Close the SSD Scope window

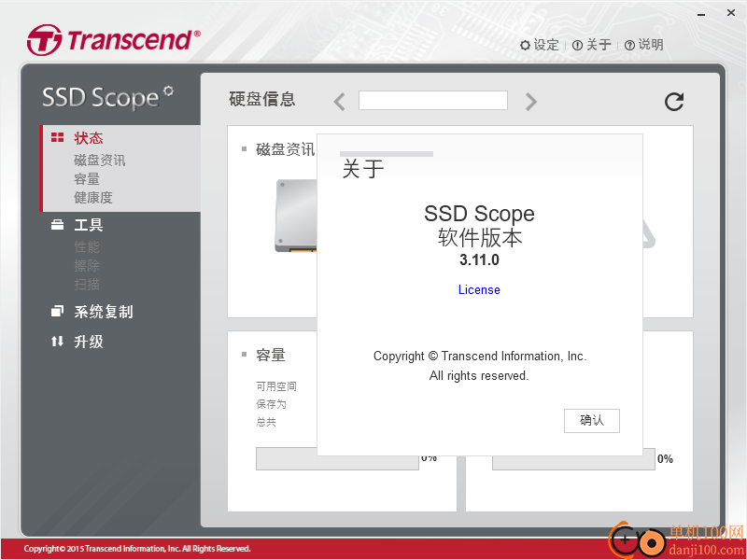click(x=731, y=13)
